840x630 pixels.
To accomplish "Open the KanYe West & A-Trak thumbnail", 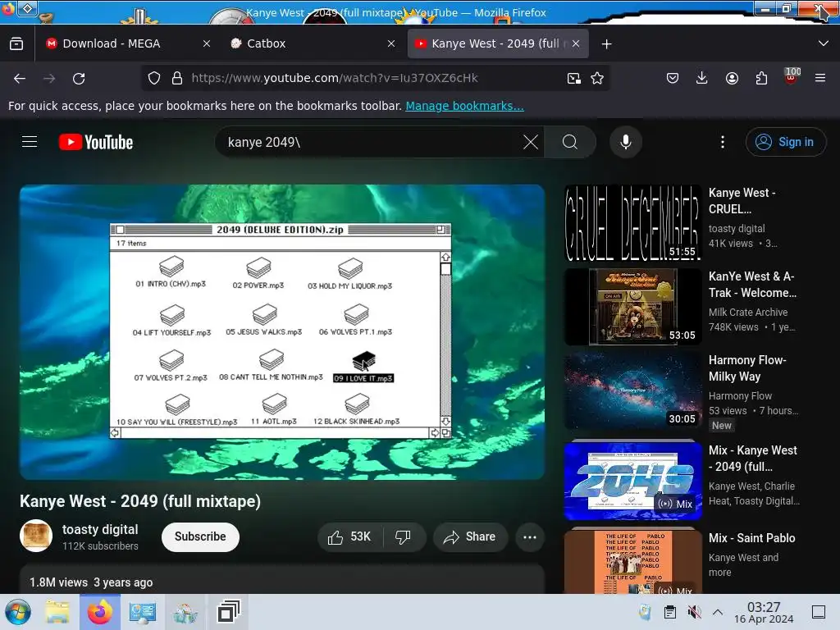I will pos(632,307).
